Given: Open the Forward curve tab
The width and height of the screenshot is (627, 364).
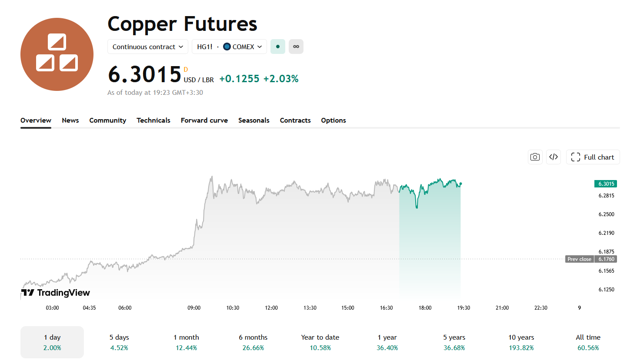Looking at the screenshot, I should [204, 120].
